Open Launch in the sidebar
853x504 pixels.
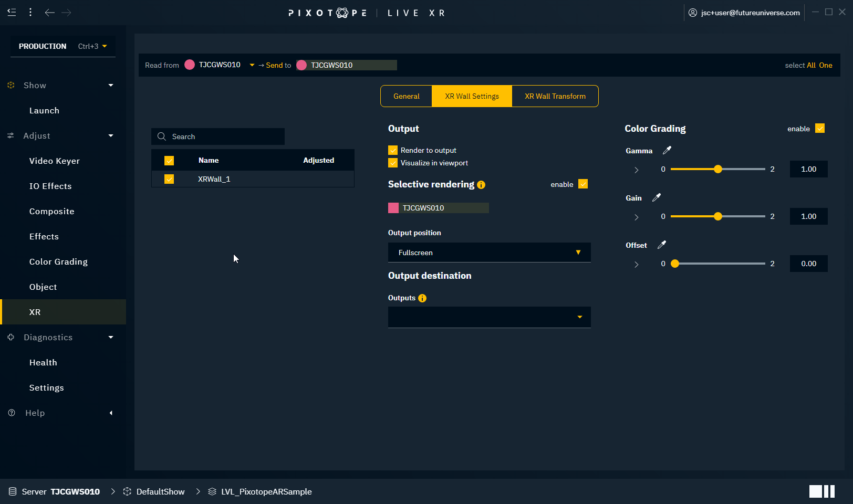tap(44, 110)
